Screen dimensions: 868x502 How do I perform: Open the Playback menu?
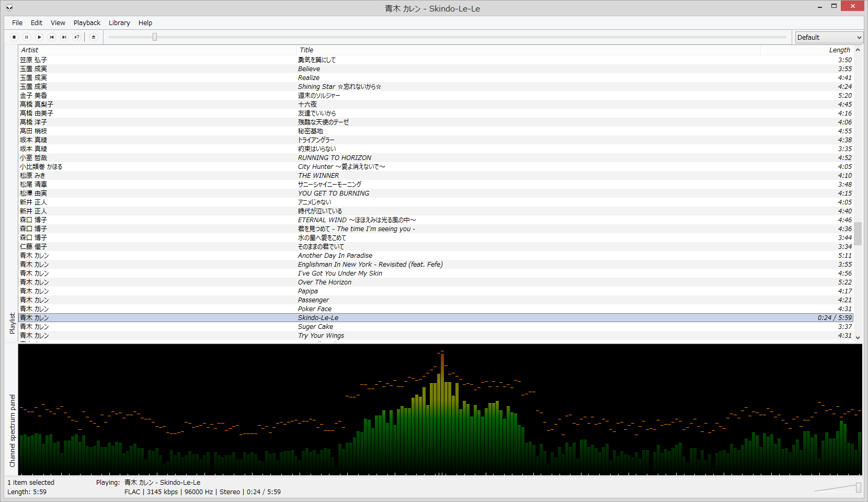click(87, 23)
